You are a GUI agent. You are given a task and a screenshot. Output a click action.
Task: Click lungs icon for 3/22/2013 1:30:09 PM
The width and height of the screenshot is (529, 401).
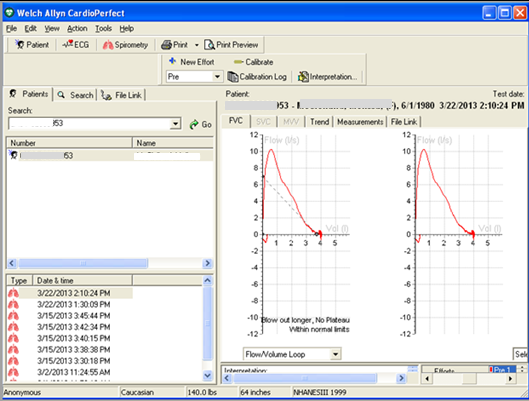click(x=13, y=305)
